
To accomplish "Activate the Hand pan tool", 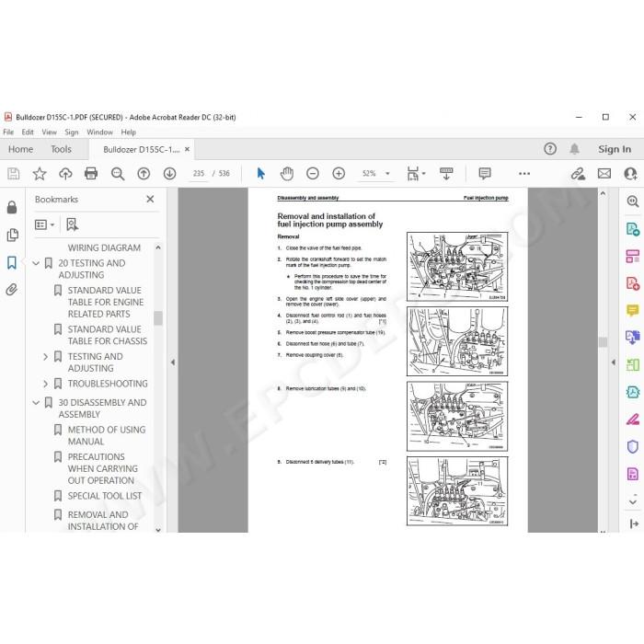I will click(287, 174).
